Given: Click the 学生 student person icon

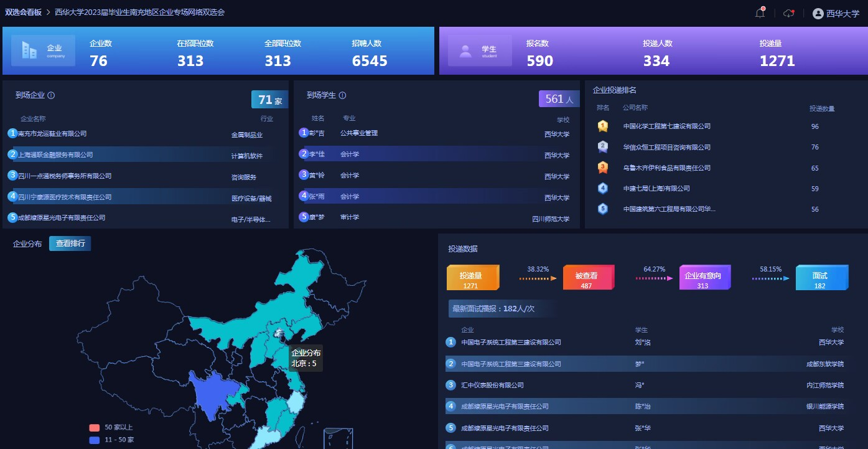Looking at the screenshot, I should click(x=465, y=51).
